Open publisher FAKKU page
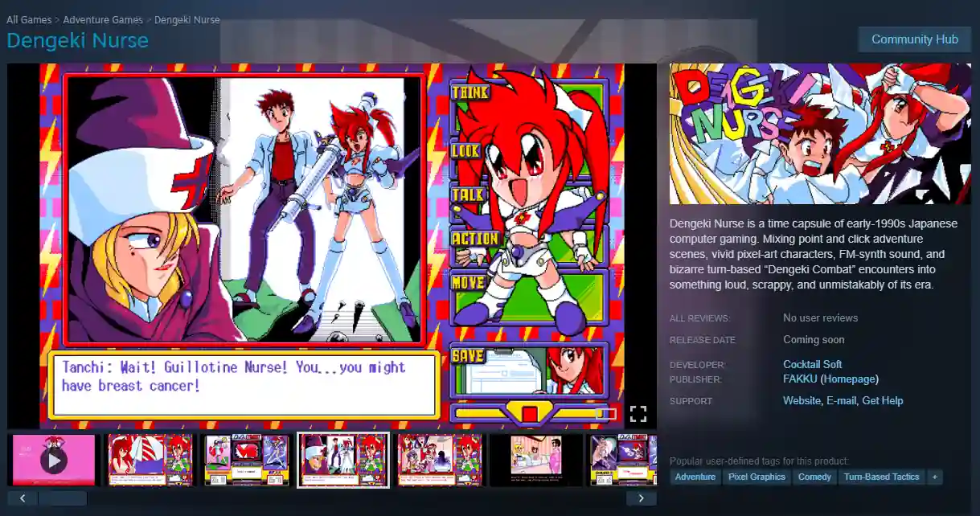This screenshot has height=516, width=980. tap(800, 379)
